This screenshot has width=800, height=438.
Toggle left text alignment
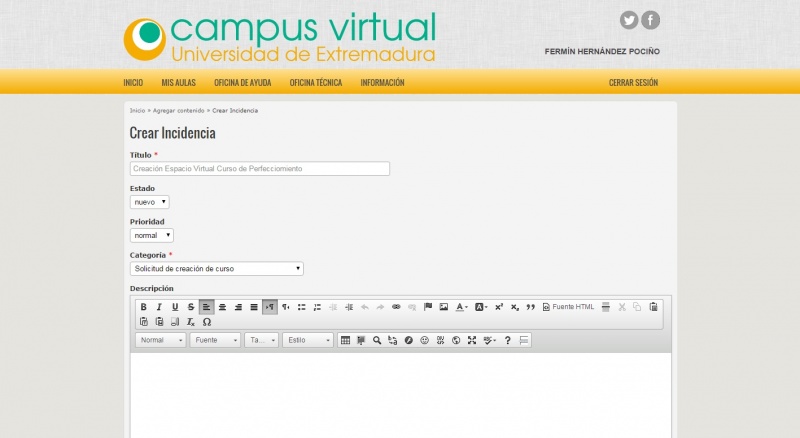[206, 307]
